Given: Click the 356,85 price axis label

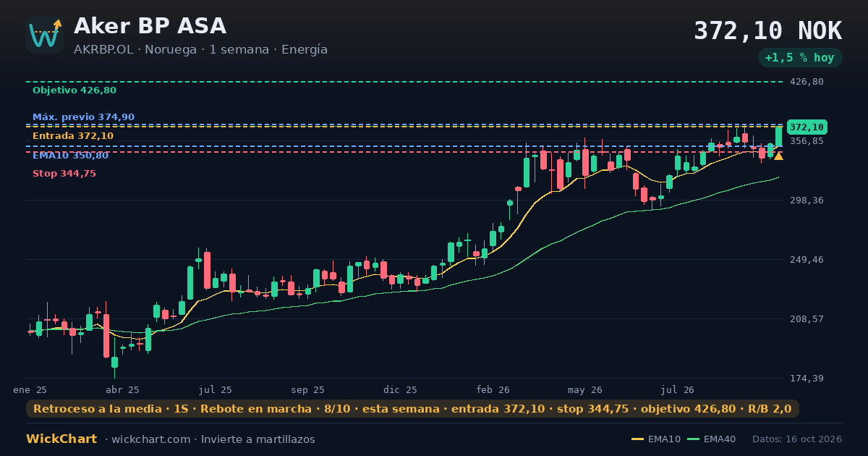Looking at the screenshot, I should pyautogui.click(x=807, y=141).
